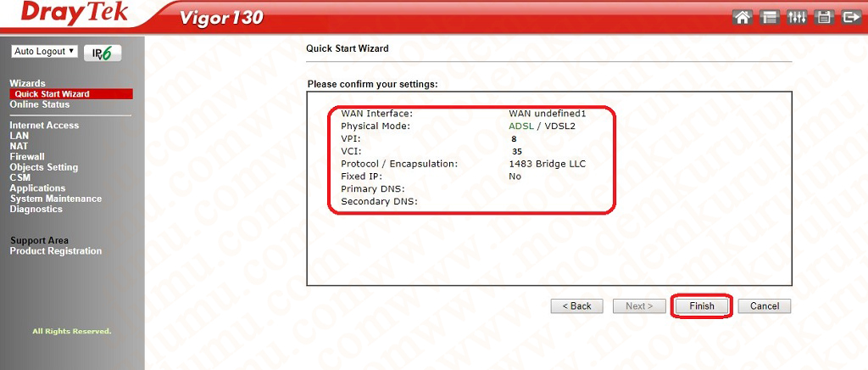Click the green ADSL text
Screen dimensions: 868x370
pyautogui.click(x=521, y=126)
